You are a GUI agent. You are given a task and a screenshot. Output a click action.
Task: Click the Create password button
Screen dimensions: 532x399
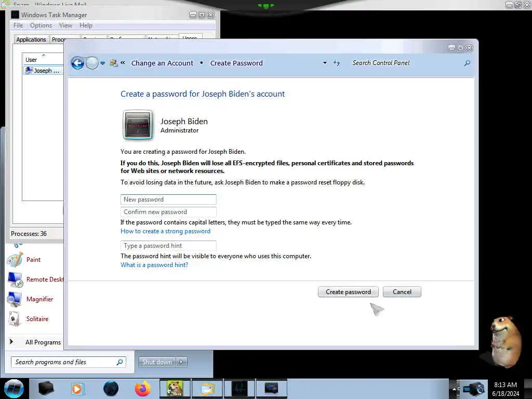pyautogui.click(x=348, y=292)
